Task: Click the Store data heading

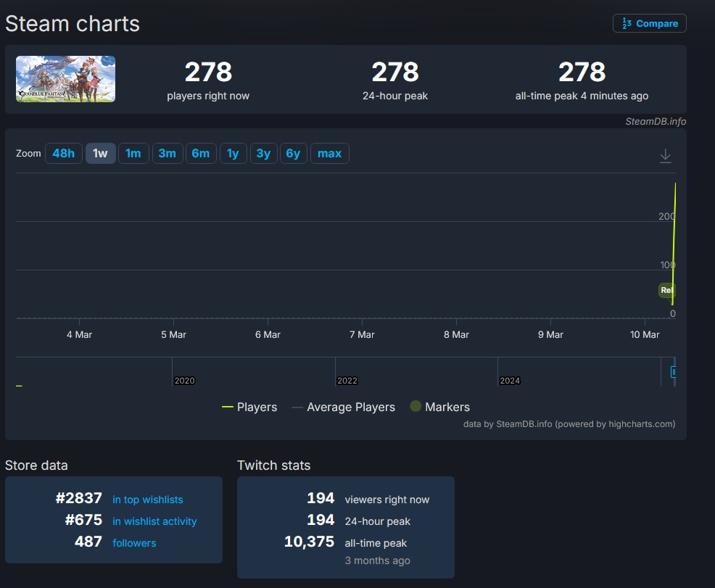Action: [x=36, y=465]
